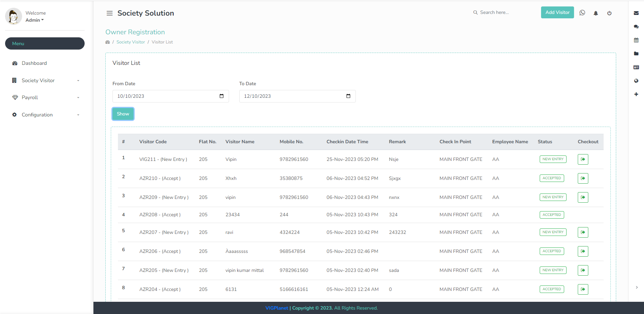Open the folder icon in right bar
The width and height of the screenshot is (644, 314).
coord(636,54)
